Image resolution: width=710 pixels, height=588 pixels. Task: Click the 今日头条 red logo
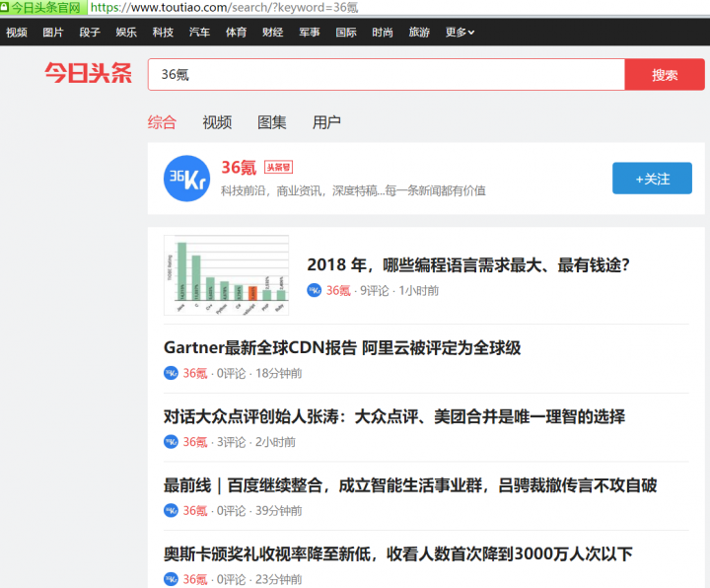click(x=89, y=73)
